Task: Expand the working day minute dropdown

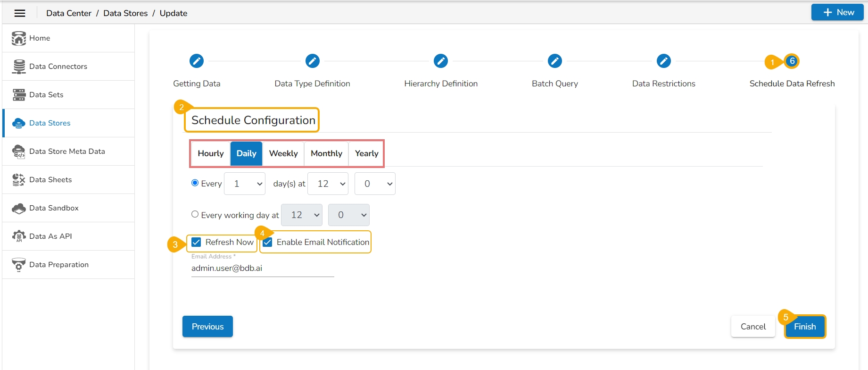Action: tap(348, 215)
